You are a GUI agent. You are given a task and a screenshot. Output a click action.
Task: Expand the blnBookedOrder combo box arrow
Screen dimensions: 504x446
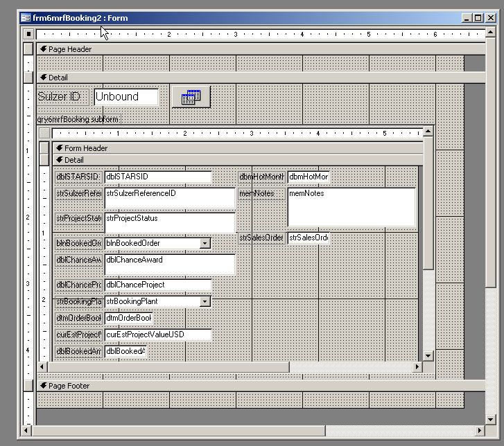(x=205, y=243)
